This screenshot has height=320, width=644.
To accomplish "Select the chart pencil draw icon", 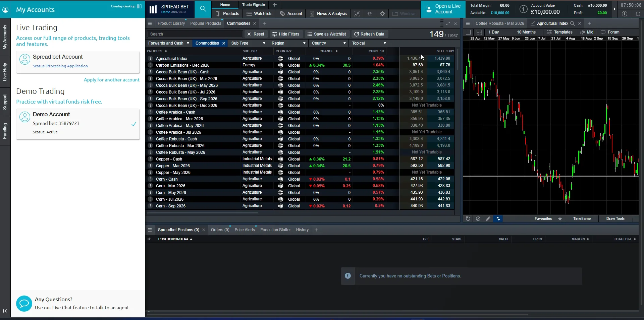I will 488,218.
